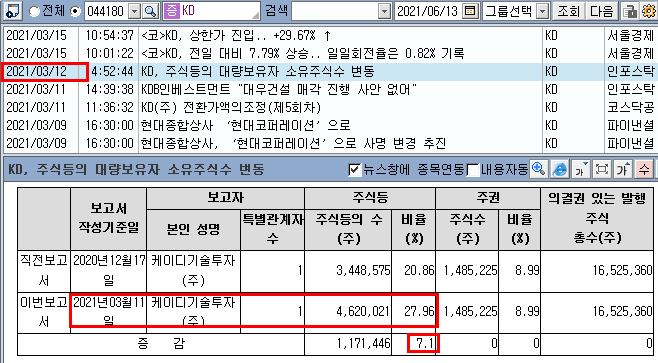Open article in Internet Explorer icon
The width and height of the screenshot is (658, 363).
tap(559, 170)
